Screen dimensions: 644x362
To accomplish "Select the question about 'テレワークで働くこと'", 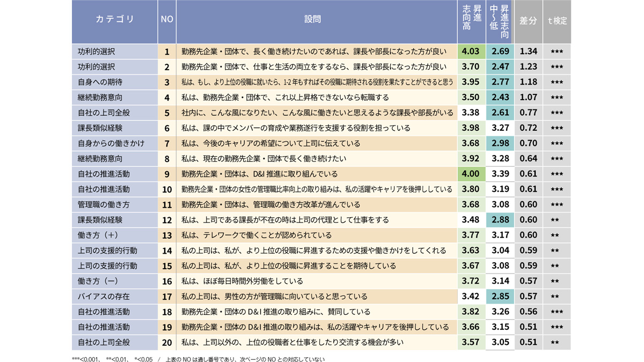I will [x=317, y=235].
